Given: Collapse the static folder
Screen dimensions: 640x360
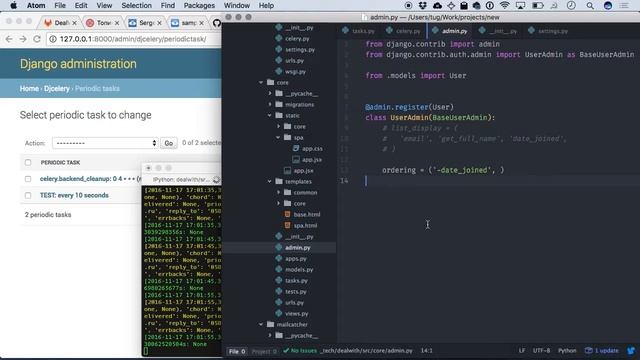Looking at the screenshot, I should (x=270, y=116).
